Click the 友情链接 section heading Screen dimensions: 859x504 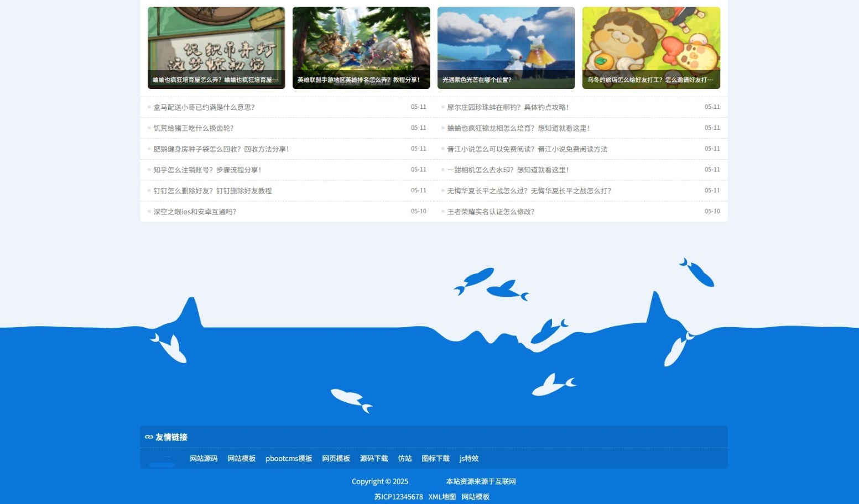coord(171,437)
